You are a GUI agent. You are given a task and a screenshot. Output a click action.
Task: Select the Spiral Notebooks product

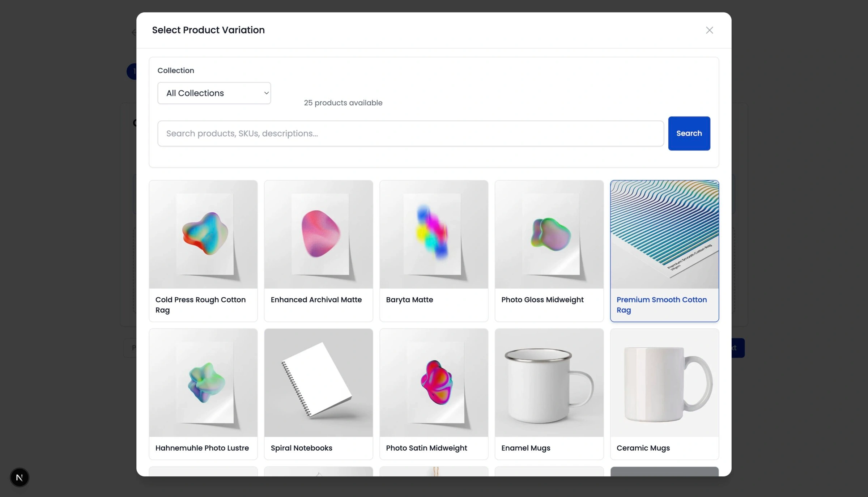click(x=318, y=394)
